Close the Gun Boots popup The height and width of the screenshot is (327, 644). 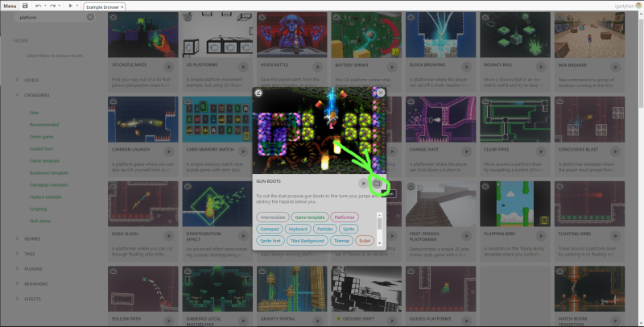pyautogui.click(x=381, y=93)
